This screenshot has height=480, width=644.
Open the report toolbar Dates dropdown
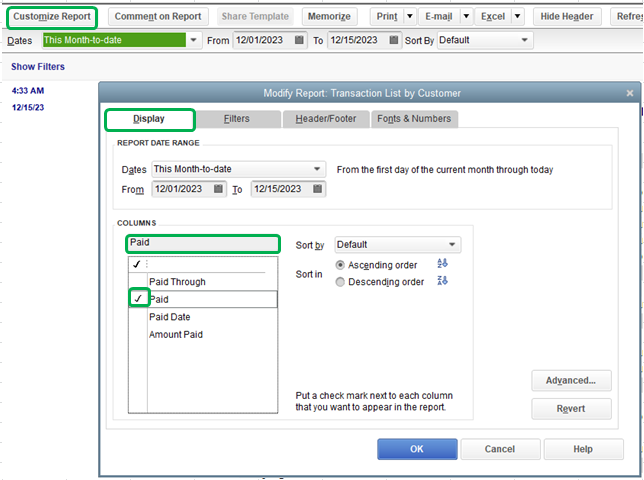(x=193, y=40)
